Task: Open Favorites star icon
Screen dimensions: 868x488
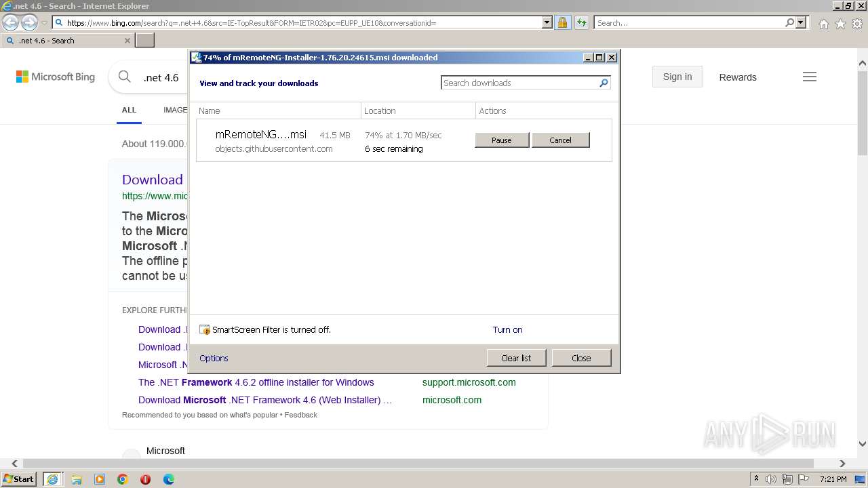Action: [840, 24]
